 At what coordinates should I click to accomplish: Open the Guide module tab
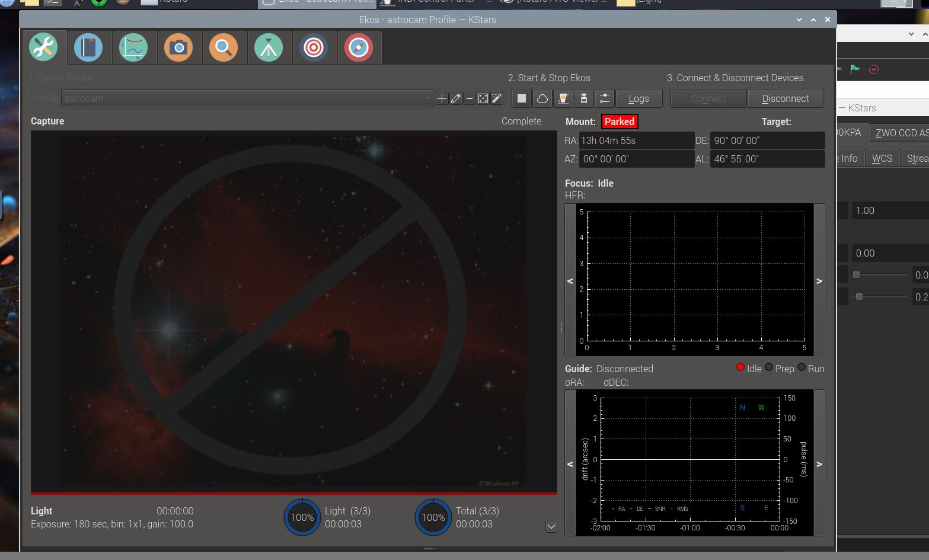click(359, 47)
